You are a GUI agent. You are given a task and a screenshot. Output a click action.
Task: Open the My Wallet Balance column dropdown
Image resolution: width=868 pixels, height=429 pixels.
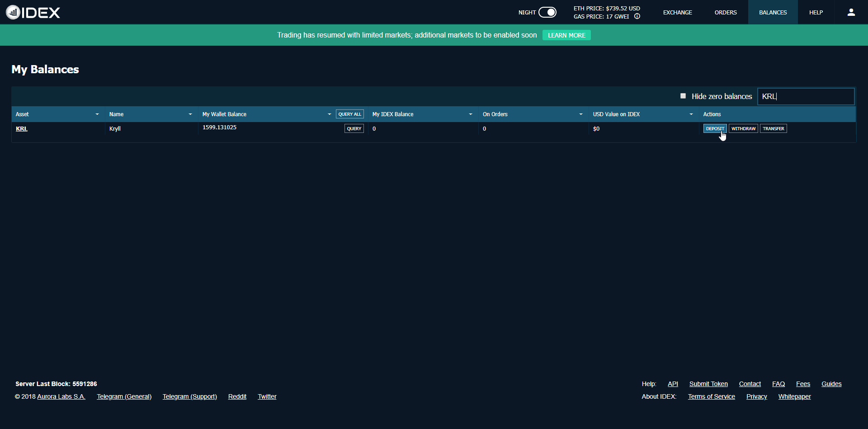pos(330,114)
